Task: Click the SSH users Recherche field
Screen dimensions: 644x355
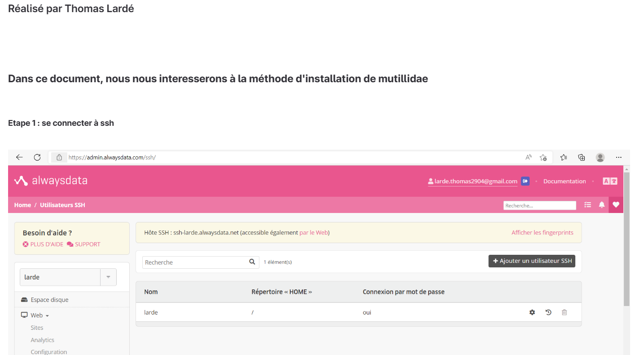Action: tap(196, 262)
